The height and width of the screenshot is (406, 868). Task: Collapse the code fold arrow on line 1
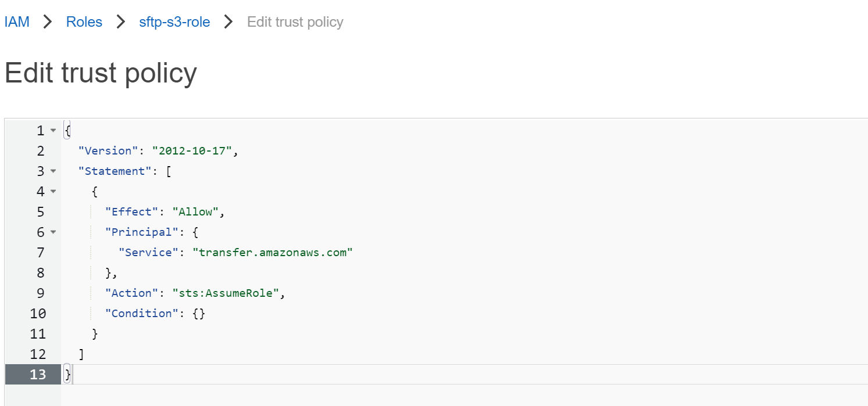tap(53, 131)
